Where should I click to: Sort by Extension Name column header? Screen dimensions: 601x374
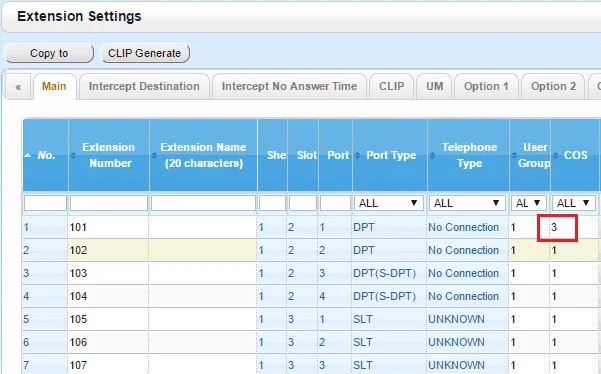tap(204, 155)
